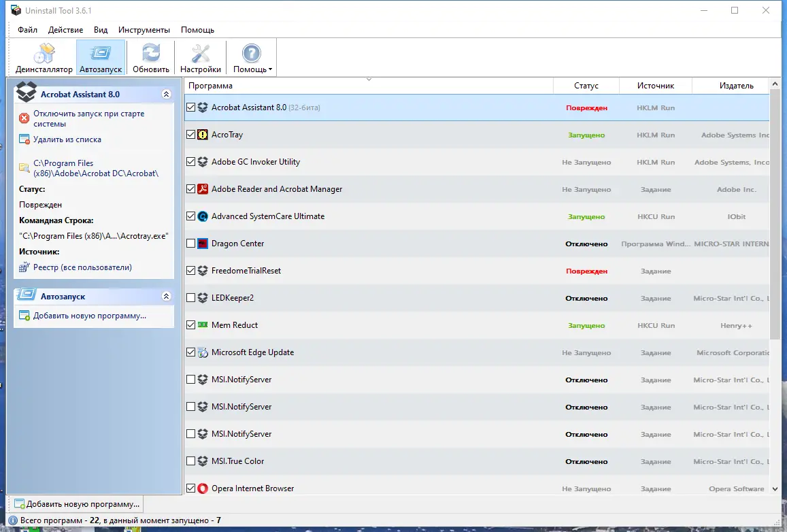Uncheck FreedomeTrialReset checkbox

point(190,271)
